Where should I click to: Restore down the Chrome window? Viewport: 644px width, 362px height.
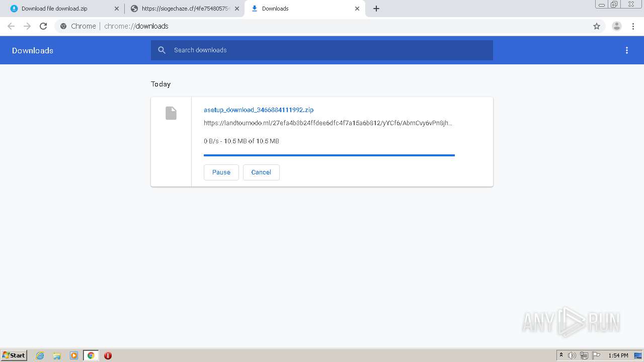tap(614, 4)
